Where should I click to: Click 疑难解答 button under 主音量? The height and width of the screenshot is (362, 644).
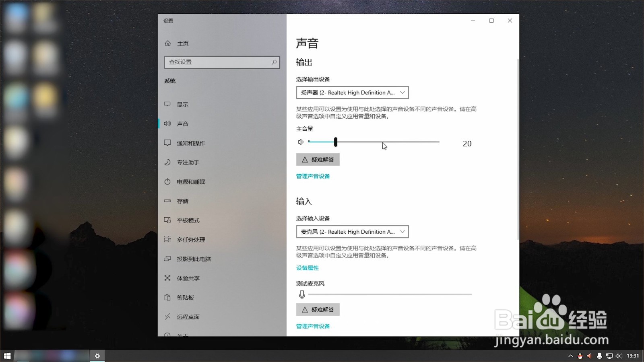318,160
